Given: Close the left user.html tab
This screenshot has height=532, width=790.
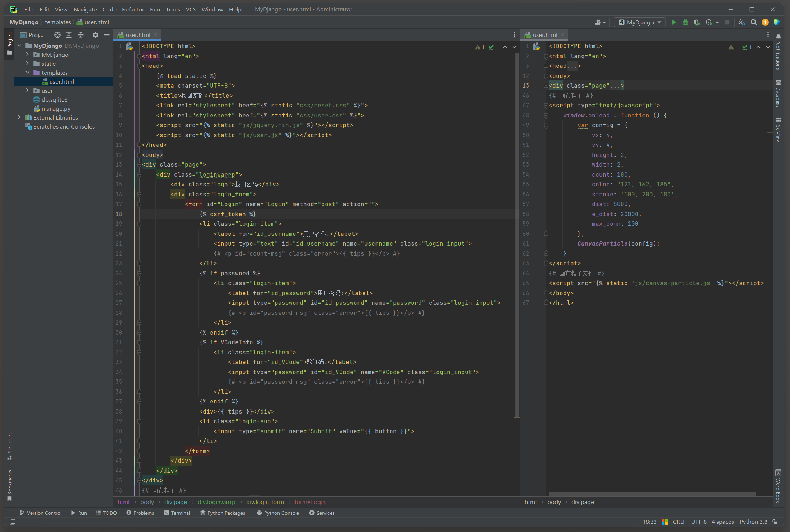Looking at the screenshot, I should 155,35.
